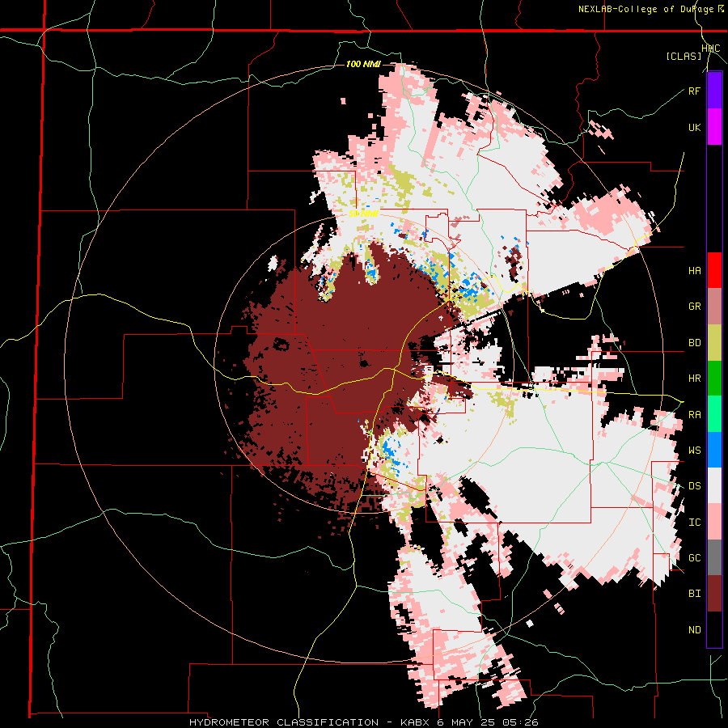Click the "6 MAY 25" date text

[x=468, y=722]
